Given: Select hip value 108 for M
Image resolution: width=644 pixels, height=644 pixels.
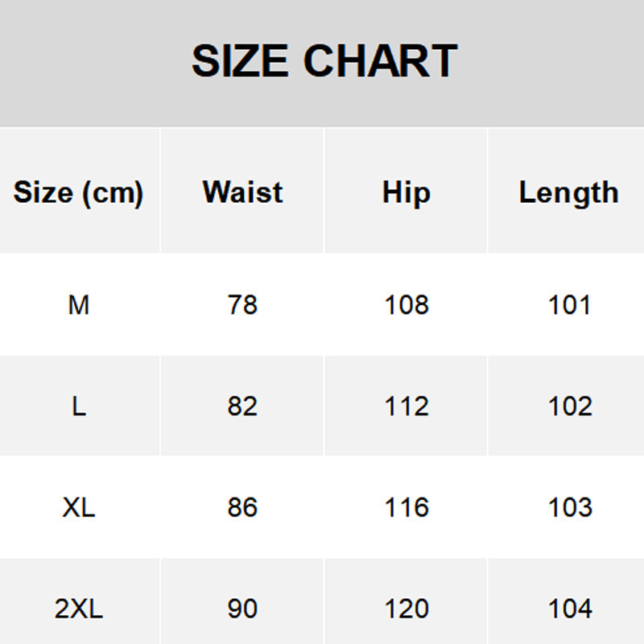Looking at the screenshot, I should point(407,305).
